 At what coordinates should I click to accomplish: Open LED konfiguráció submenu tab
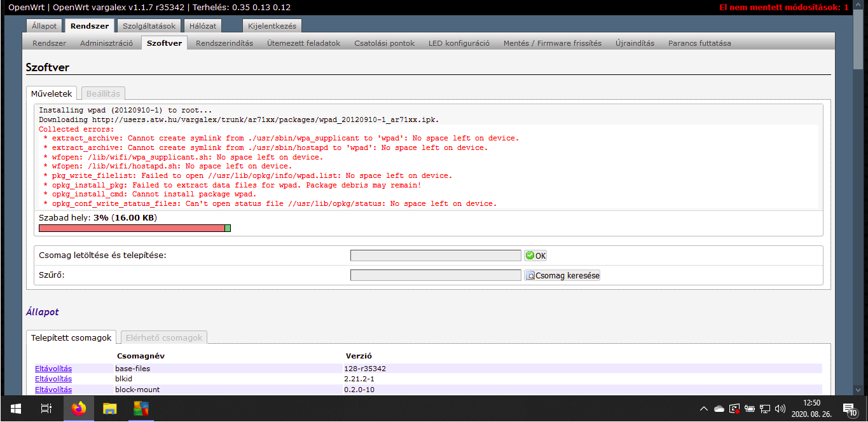[458, 43]
